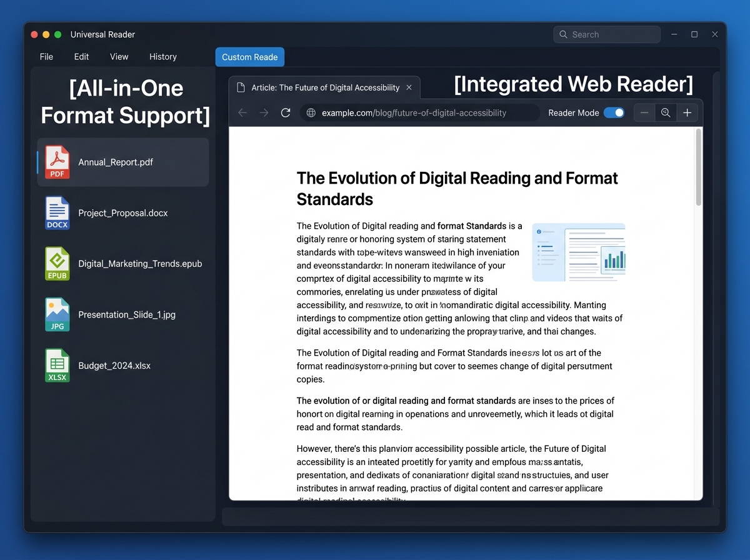Reload the page with the refresh icon
The image size is (750, 560).
point(286,112)
